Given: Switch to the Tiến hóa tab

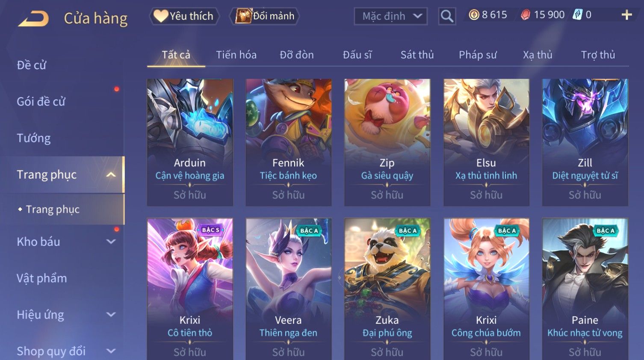Looking at the screenshot, I should click(236, 55).
